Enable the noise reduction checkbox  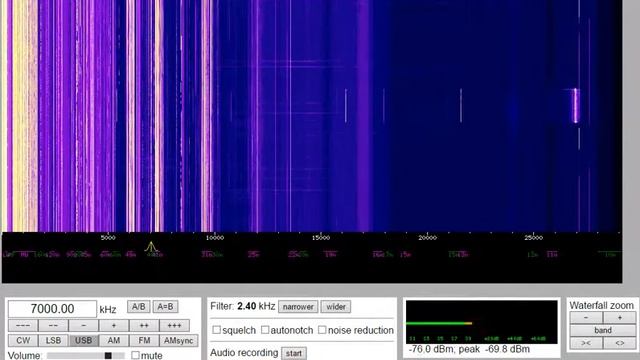[322, 330]
